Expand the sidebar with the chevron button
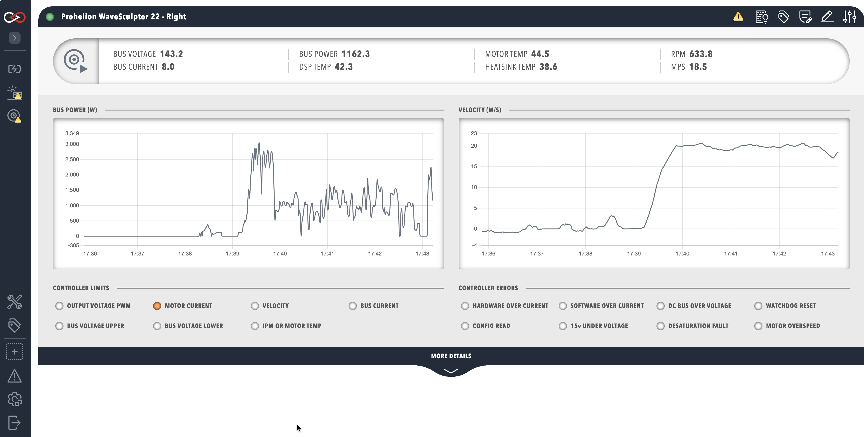The image size is (868, 437). point(14,38)
